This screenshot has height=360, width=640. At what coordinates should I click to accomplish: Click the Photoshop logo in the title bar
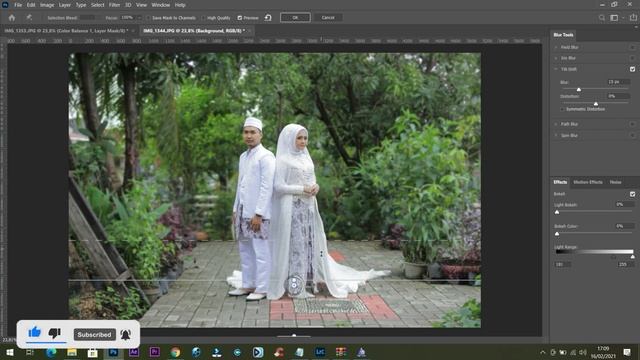click(x=5, y=5)
